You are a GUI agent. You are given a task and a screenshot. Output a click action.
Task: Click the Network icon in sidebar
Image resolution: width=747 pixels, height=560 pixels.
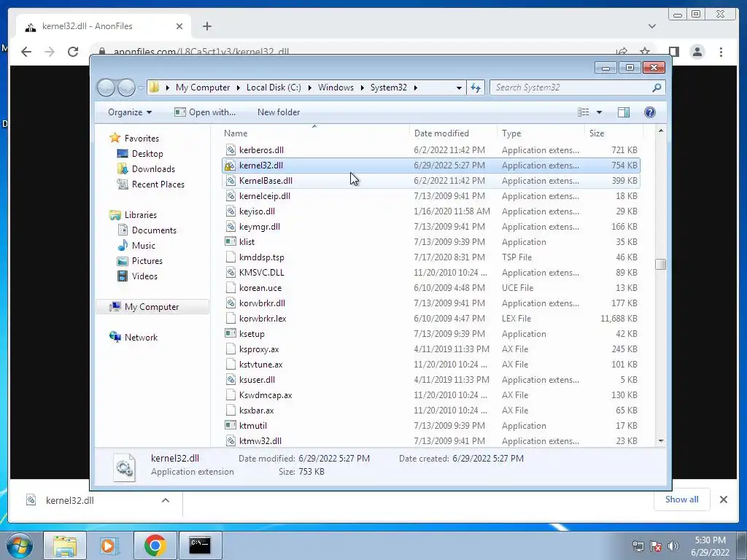pos(115,337)
